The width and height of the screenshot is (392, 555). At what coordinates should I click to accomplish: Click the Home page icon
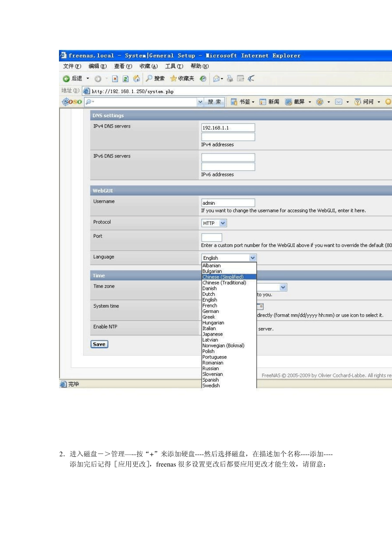point(137,78)
